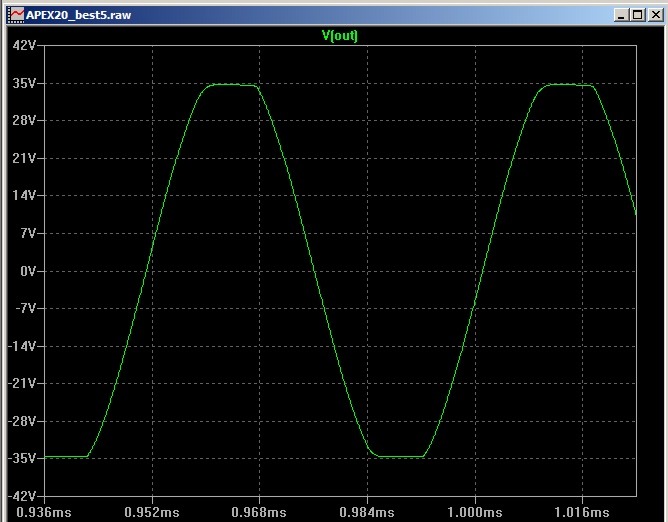Click the 35V vertical axis label
Viewport: 668px width, 522px height.
pyautogui.click(x=24, y=83)
